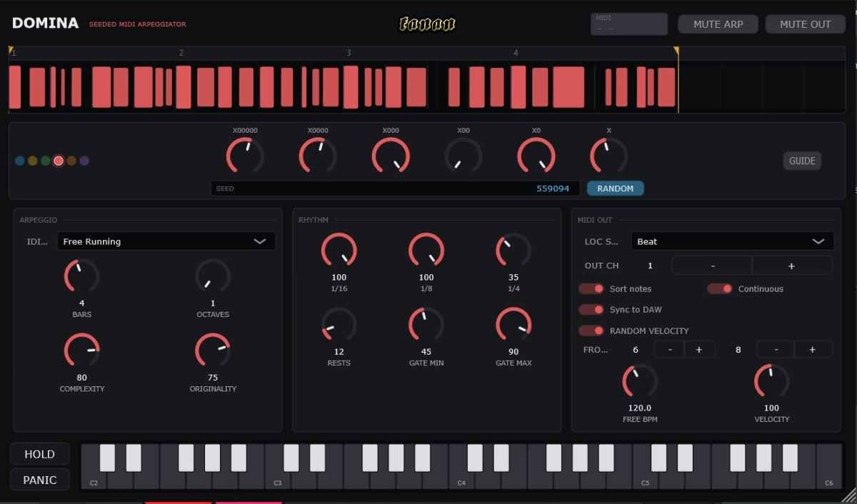Select the green color theme dot

point(46,161)
